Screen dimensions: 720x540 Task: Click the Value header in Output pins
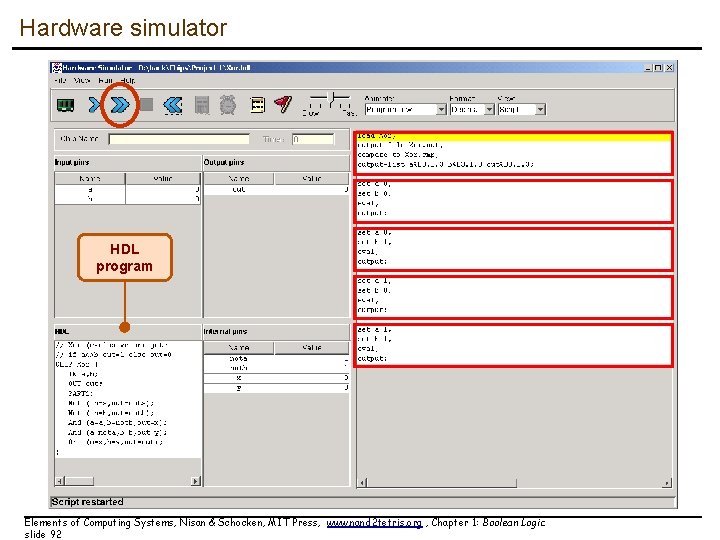tap(312, 179)
